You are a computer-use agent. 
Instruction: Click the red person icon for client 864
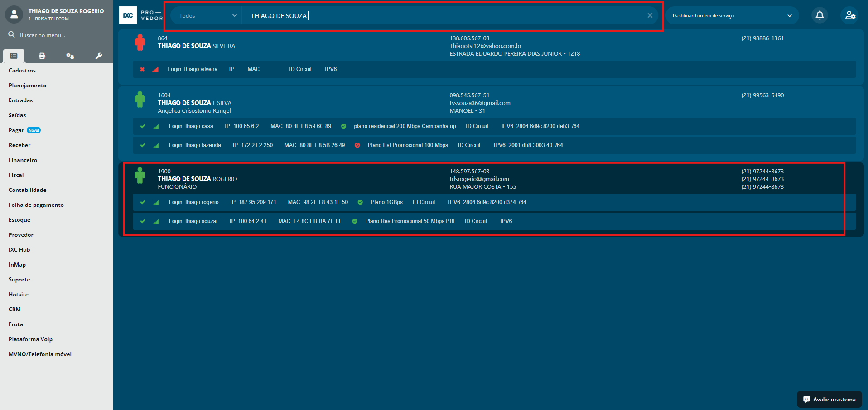coord(140,43)
